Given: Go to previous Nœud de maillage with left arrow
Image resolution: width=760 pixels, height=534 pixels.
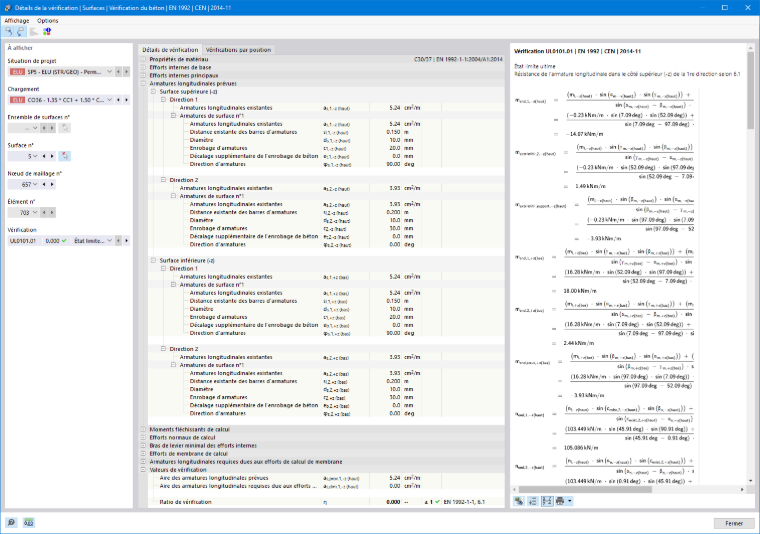Looking at the screenshot, I should tap(44, 184).
